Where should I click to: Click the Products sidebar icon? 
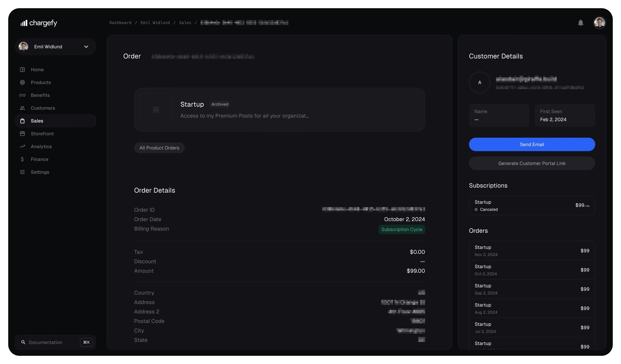click(22, 82)
